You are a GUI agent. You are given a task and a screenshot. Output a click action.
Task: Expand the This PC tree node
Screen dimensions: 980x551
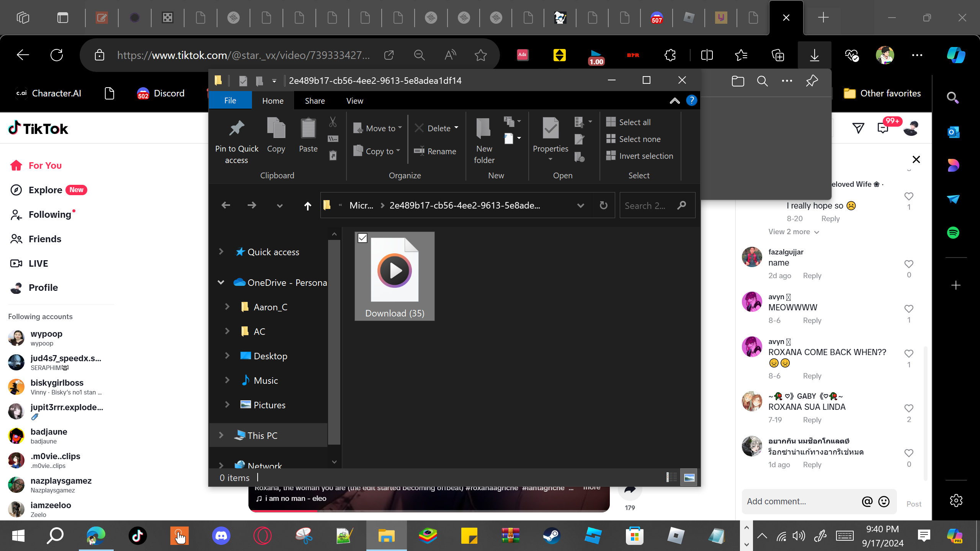click(x=221, y=435)
